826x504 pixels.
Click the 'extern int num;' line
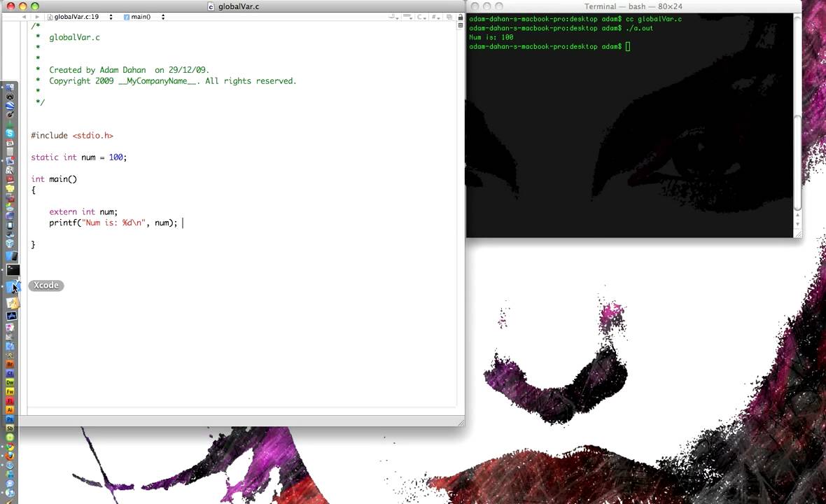tap(83, 211)
